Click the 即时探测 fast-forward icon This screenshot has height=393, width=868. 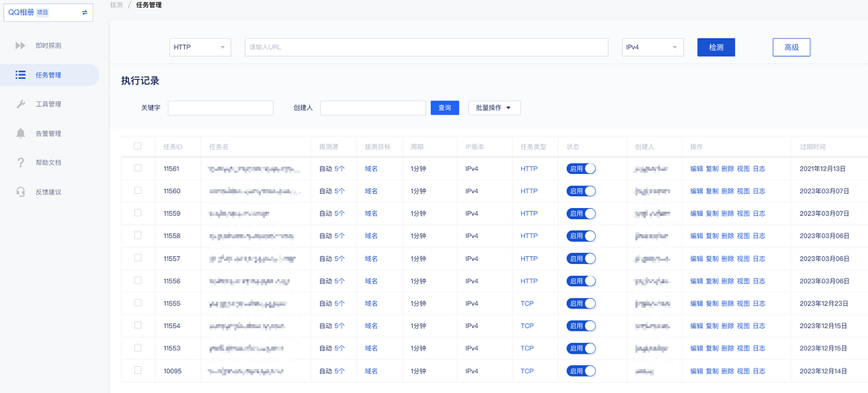pos(21,45)
